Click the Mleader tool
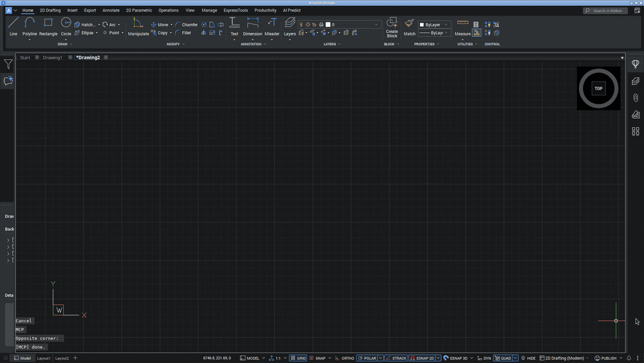Screen dimensions: 644x363 [x=272, y=26]
